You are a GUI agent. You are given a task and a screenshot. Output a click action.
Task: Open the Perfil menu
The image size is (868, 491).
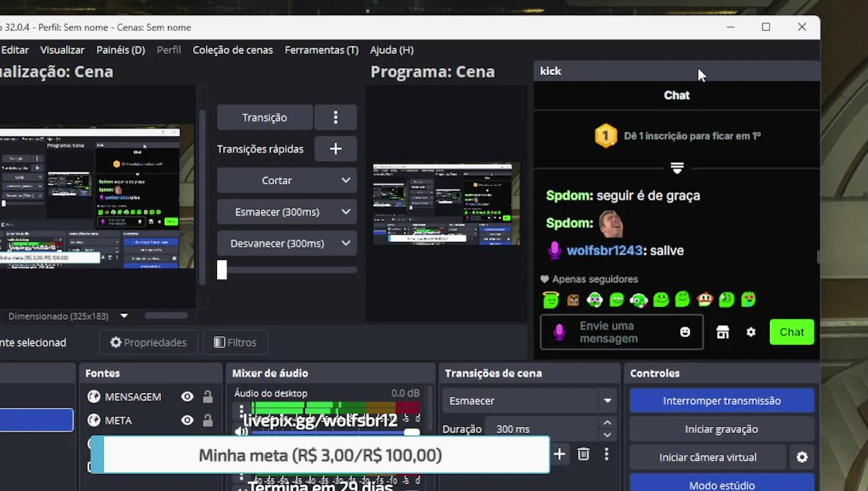click(169, 50)
